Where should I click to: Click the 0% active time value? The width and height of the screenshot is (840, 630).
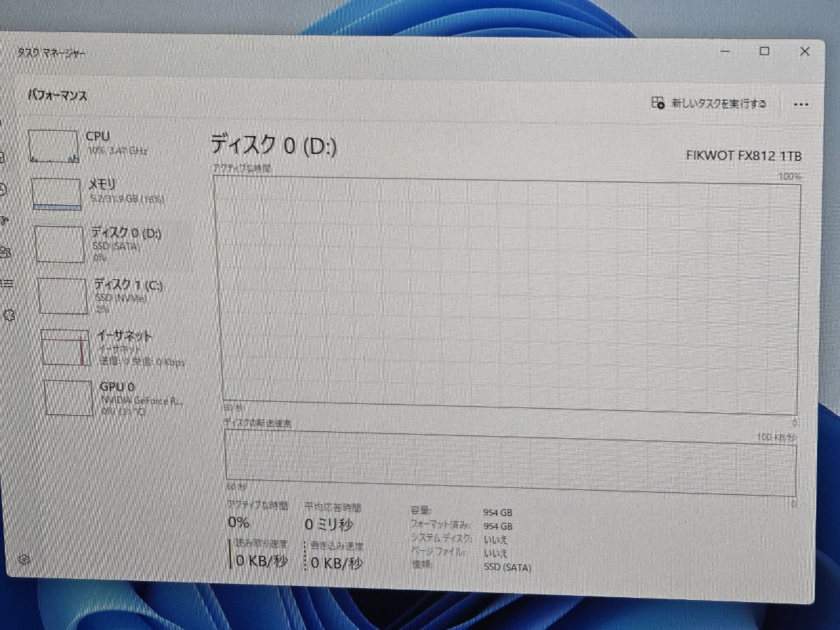click(239, 521)
